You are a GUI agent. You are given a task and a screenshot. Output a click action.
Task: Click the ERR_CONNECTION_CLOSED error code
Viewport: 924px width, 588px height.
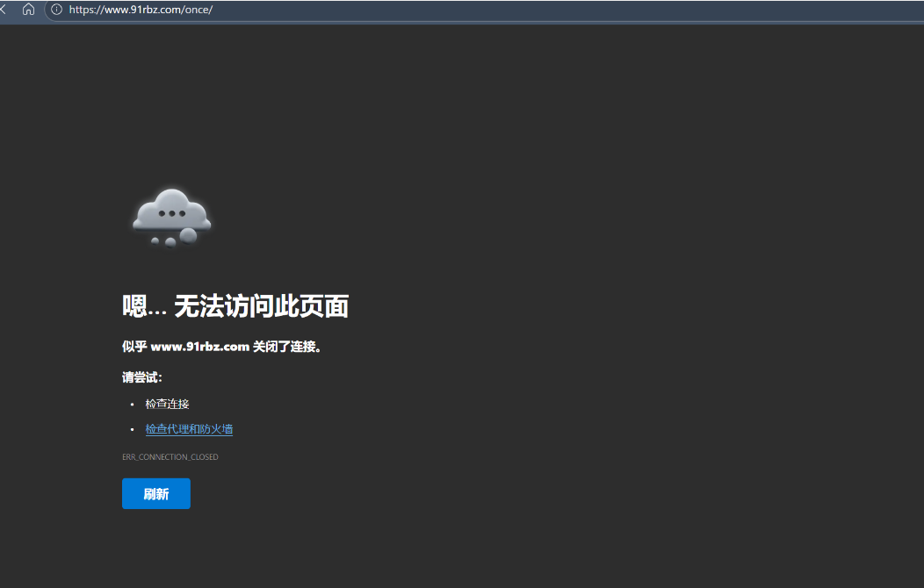(170, 457)
